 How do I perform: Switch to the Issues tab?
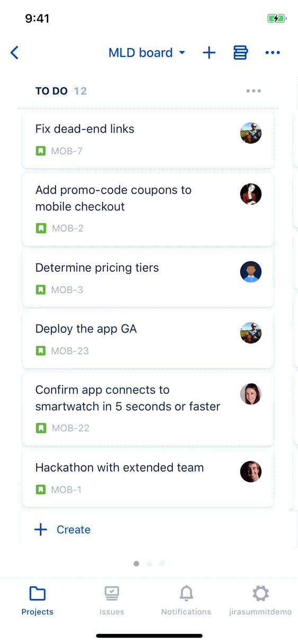point(112,601)
